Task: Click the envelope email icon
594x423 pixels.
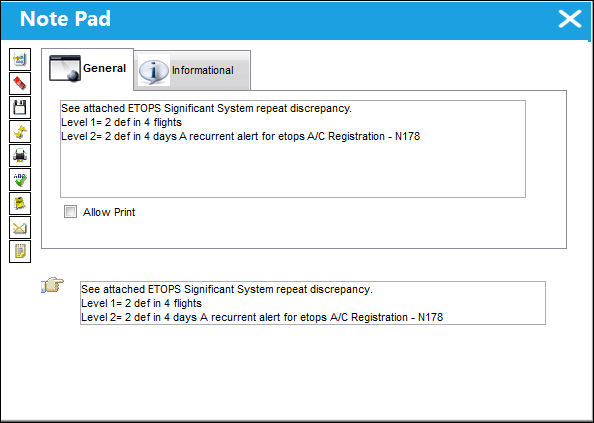Action: click(x=20, y=228)
